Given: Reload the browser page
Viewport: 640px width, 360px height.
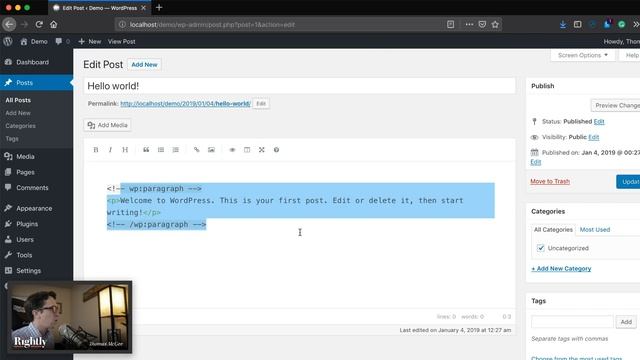Looking at the screenshot, I should (x=39, y=24).
